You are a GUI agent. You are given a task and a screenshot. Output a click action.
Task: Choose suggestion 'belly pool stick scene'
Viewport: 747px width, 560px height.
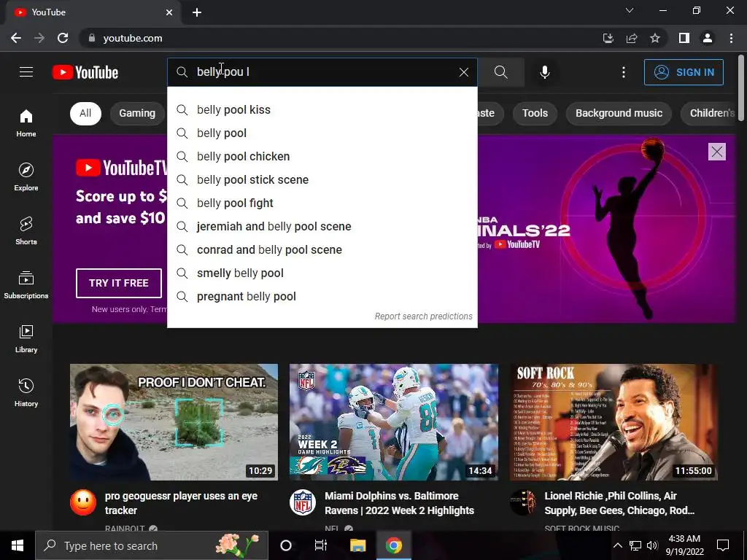tap(322, 179)
